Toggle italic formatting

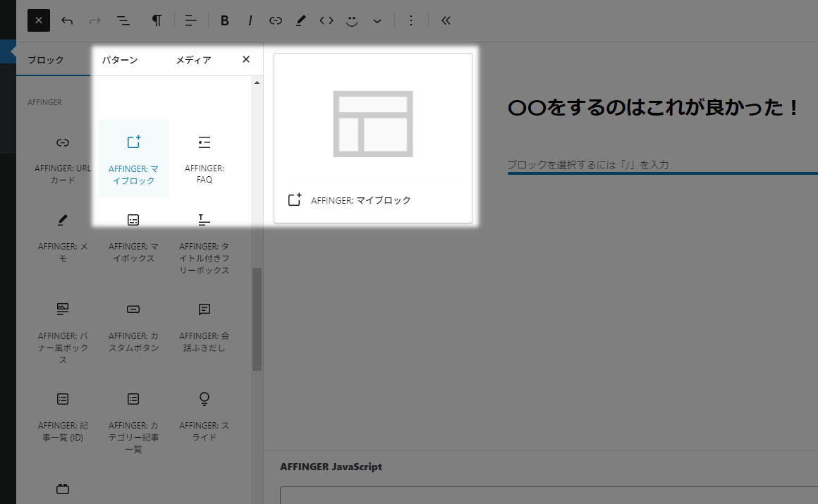click(250, 20)
